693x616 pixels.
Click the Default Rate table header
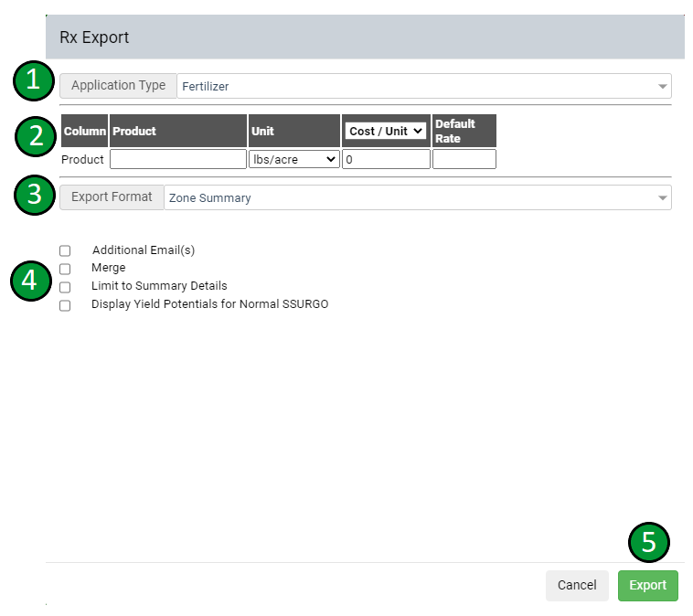click(464, 132)
